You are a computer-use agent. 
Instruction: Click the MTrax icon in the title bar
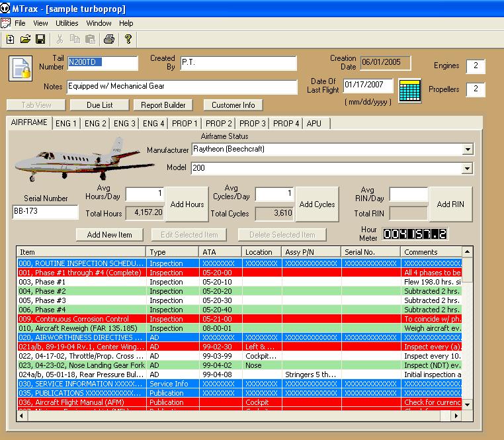tap(5, 8)
